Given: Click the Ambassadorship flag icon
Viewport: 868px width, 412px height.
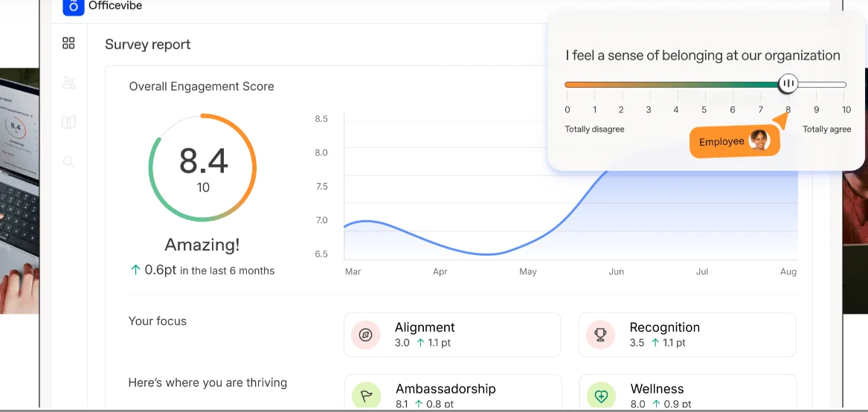Looking at the screenshot, I should coord(365,396).
